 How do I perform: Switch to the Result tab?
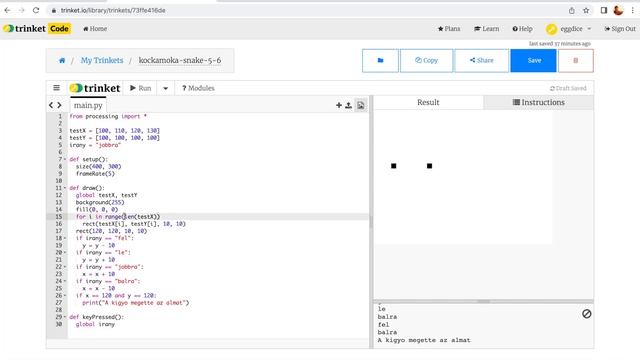(x=428, y=102)
